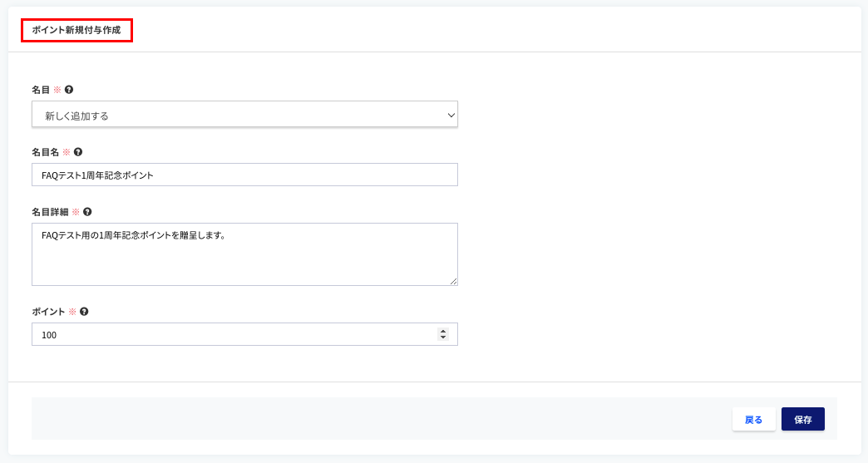Screen dimensions: 868x463
Task: Click the ポイント field label
Action: [x=48, y=312]
